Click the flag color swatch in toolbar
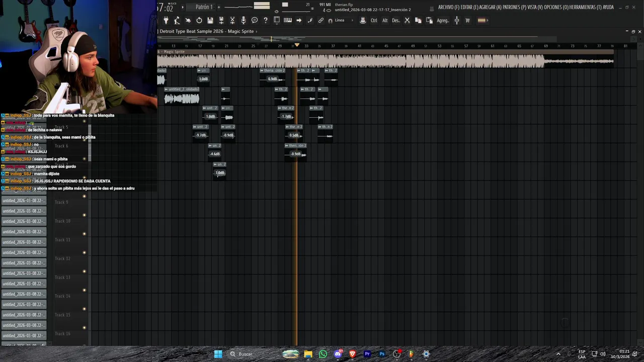 481,20
